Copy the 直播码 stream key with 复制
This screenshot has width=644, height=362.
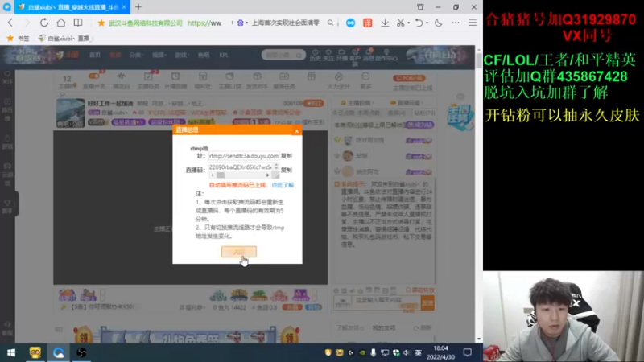(287, 170)
